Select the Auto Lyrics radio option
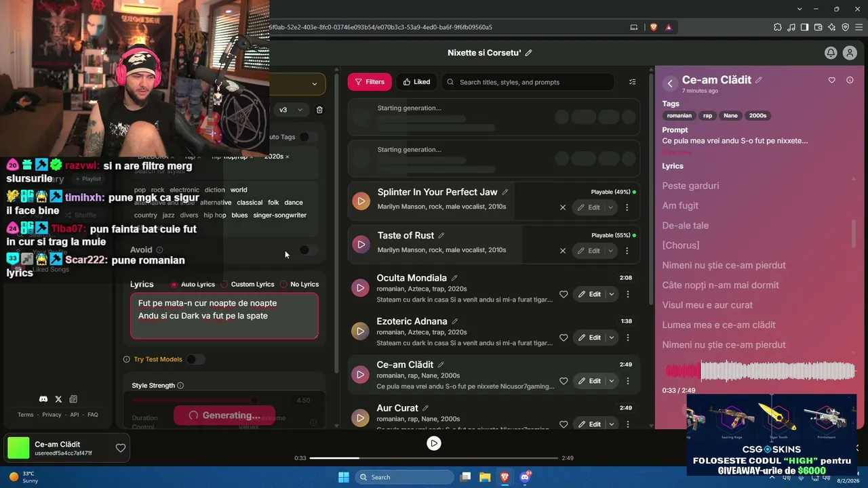Screen dimensions: 868x488 tap(174, 284)
